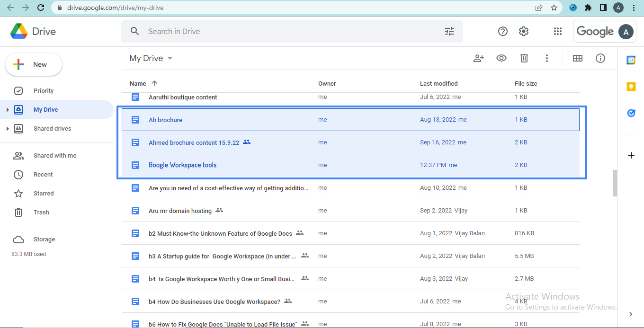Sort by Name column header
Image resolution: width=644 pixels, height=328 pixels.
pos(138,83)
